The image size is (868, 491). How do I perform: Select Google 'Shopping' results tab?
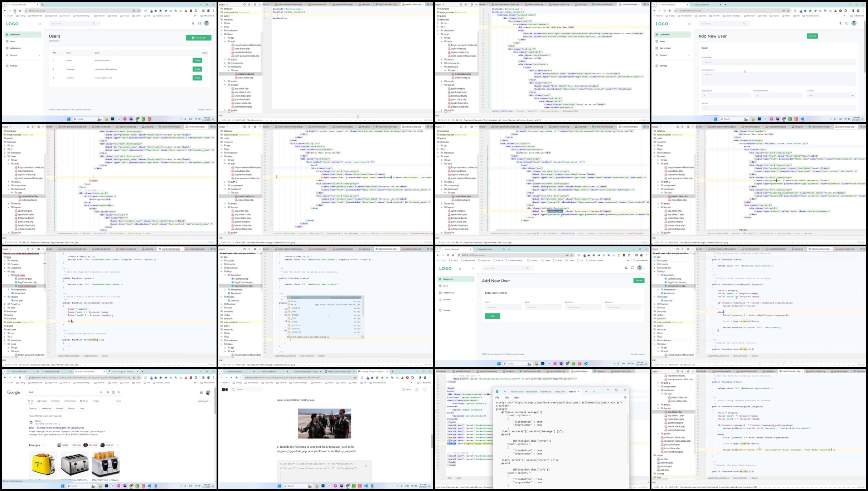pyautogui.click(x=70, y=401)
